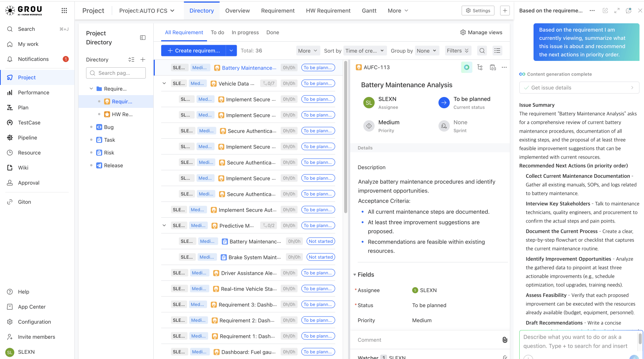Show the Done view
The image size is (644, 359).
point(273,32)
